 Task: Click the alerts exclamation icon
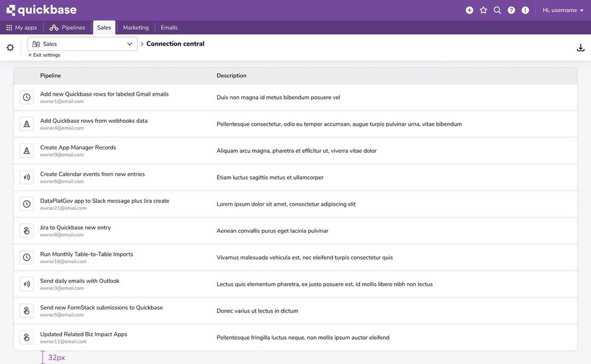point(525,10)
